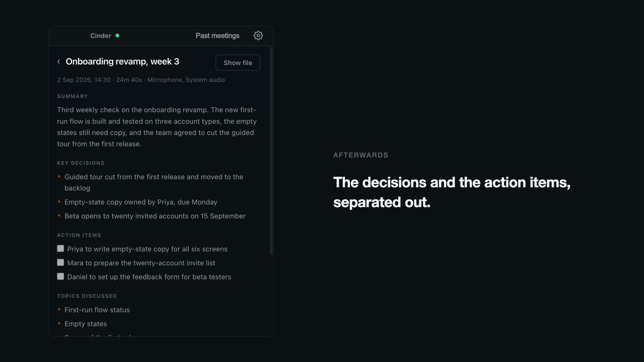Screen dimensions: 644x362
Task: Check Daniel to set up feedback form item
Action: [x=60, y=277]
